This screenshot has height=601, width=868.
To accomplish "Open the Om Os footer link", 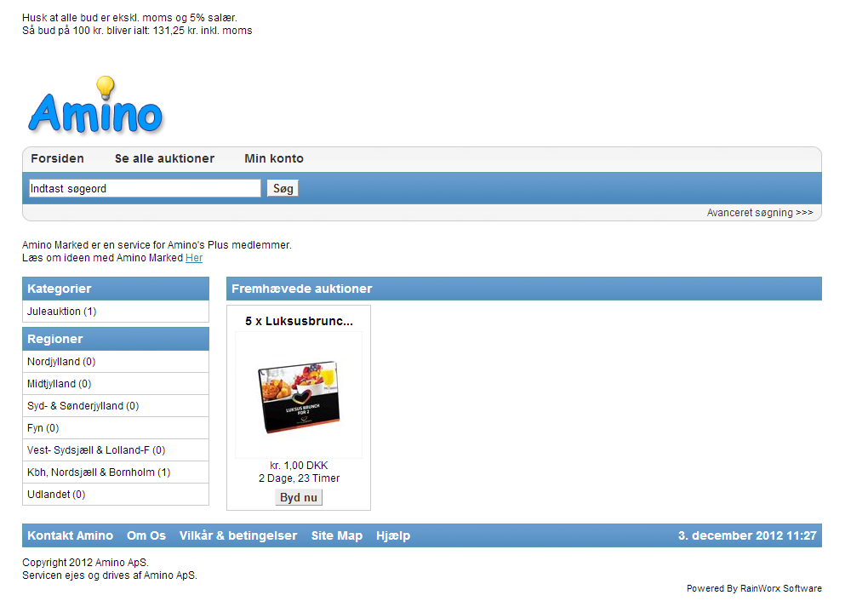I will point(146,535).
